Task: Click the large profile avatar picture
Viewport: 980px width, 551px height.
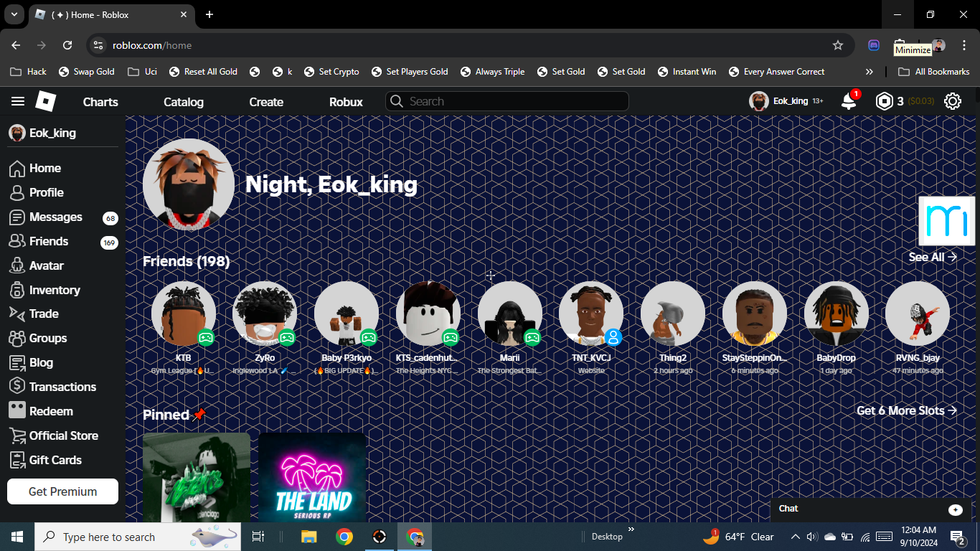Action: coord(189,184)
